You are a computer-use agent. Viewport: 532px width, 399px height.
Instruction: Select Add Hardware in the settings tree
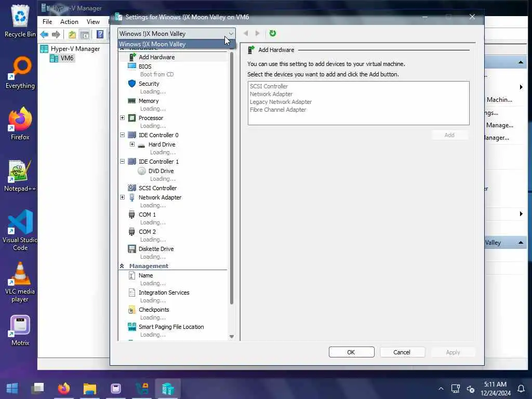[156, 57]
